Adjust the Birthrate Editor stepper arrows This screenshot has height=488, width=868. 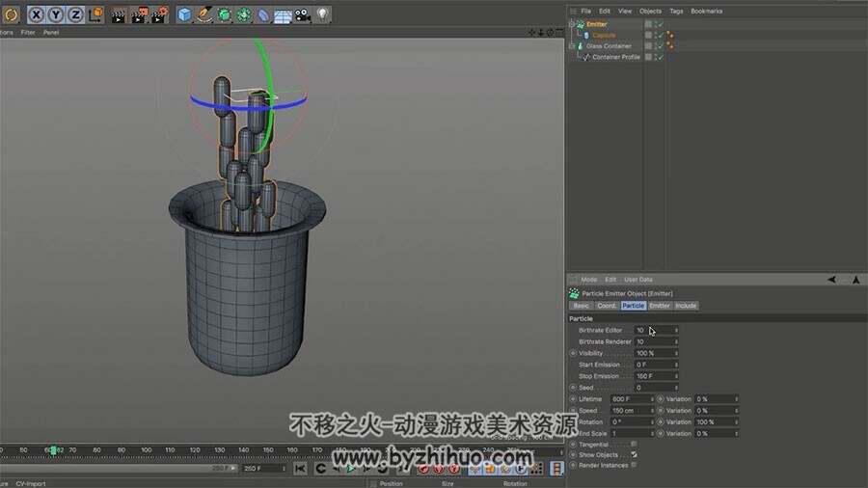(x=676, y=330)
